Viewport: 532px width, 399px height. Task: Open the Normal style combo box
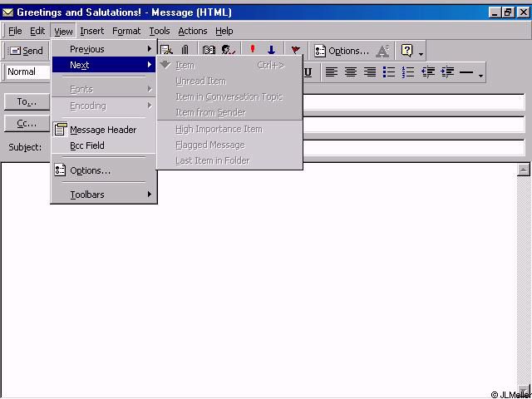[28, 72]
